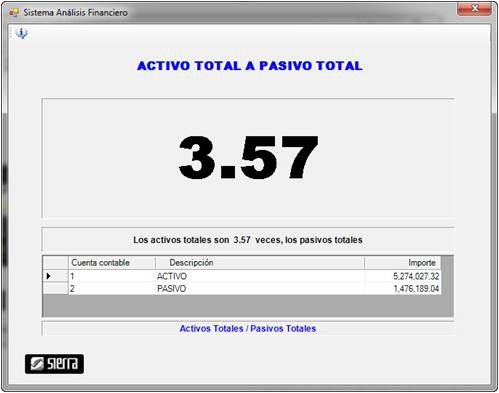Sort by the Importe column header

click(x=402, y=263)
